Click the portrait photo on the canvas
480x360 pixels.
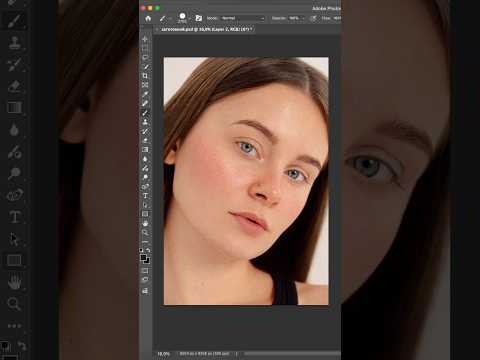pyautogui.click(x=246, y=181)
